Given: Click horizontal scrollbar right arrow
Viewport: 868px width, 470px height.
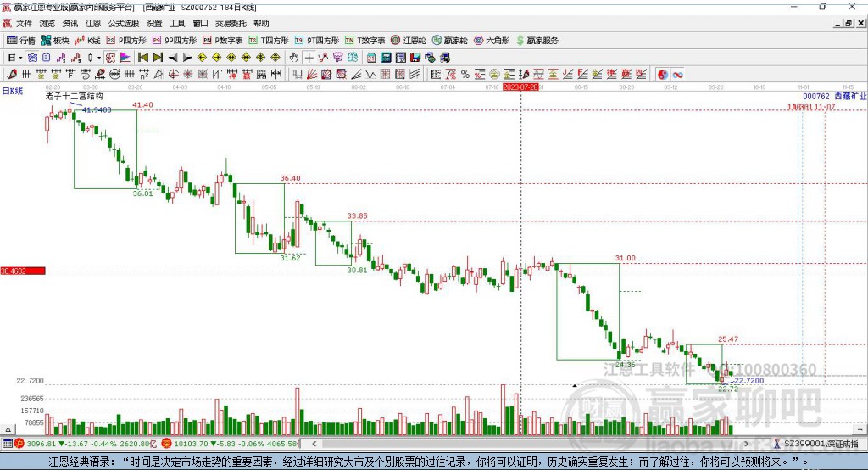Looking at the screenshot, I should (x=746, y=444).
